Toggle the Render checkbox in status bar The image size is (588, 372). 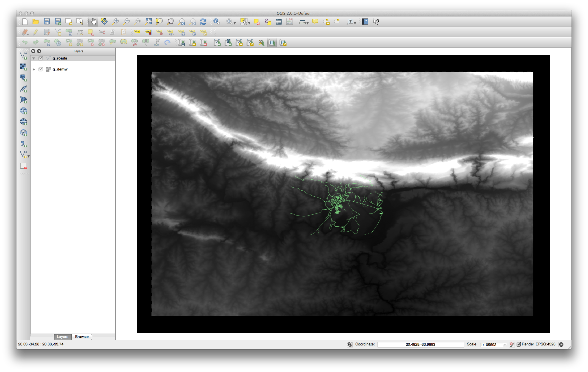coord(519,344)
